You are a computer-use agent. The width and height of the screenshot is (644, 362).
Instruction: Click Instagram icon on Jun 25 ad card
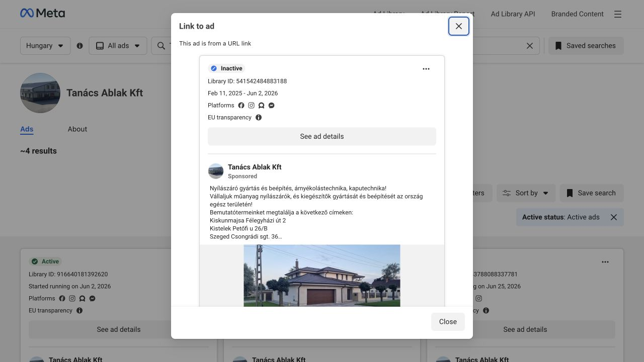click(478, 299)
